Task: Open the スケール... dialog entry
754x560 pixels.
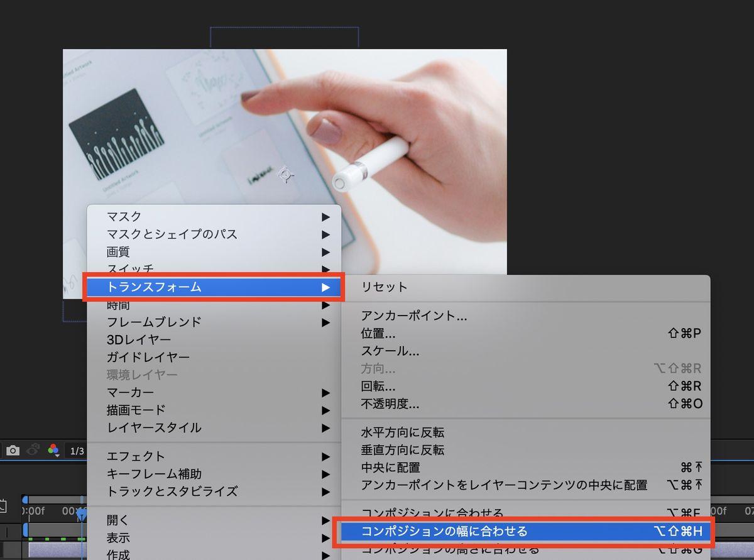Action: click(x=390, y=351)
